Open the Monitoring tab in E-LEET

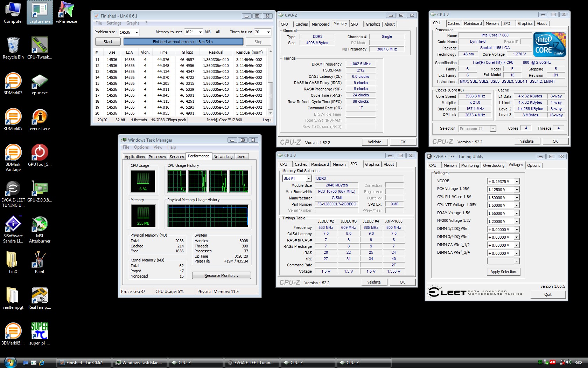pos(470,165)
